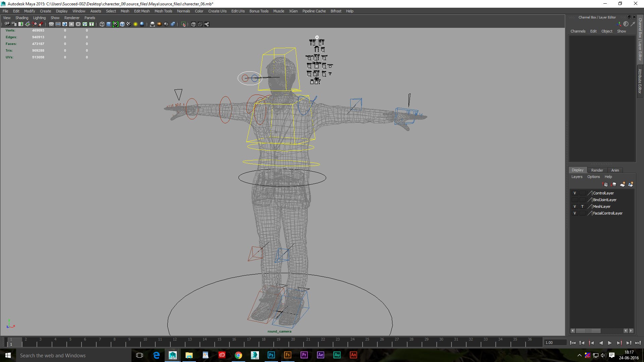Open the Panels viewport menu
The height and width of the screenshot is (362, 644).
point(90,18)
